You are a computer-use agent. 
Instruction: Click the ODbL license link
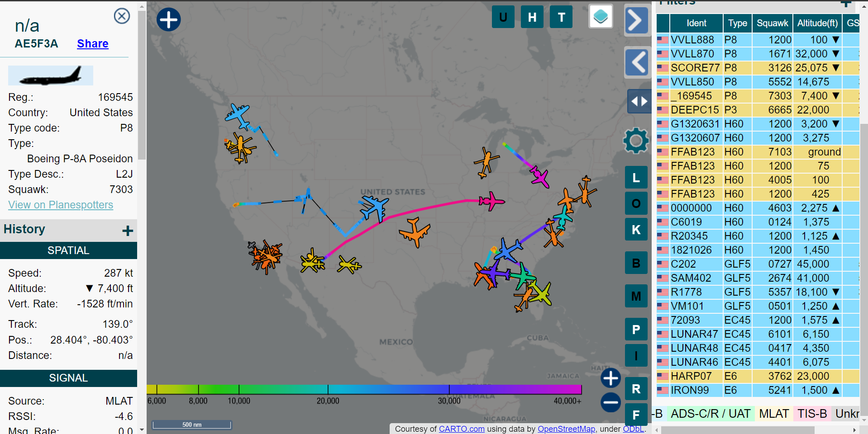634,429
